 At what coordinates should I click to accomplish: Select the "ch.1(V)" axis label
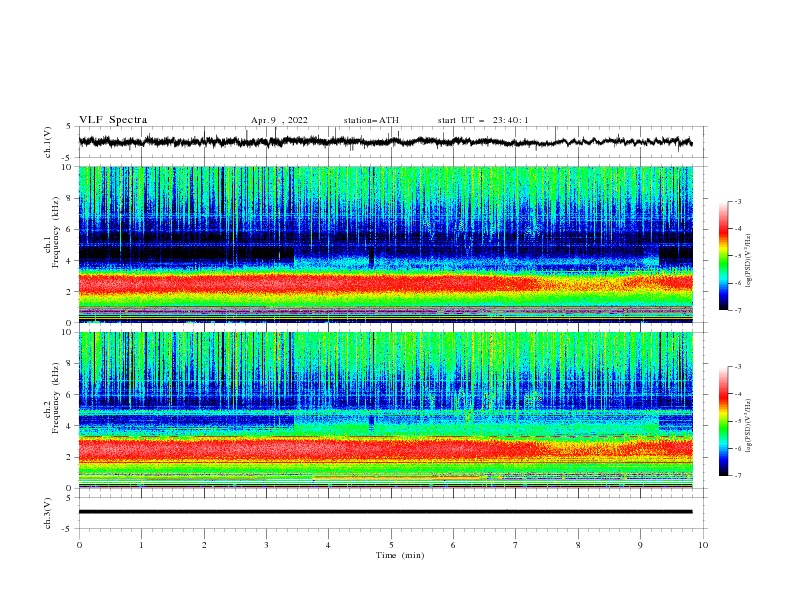[48, 142]
